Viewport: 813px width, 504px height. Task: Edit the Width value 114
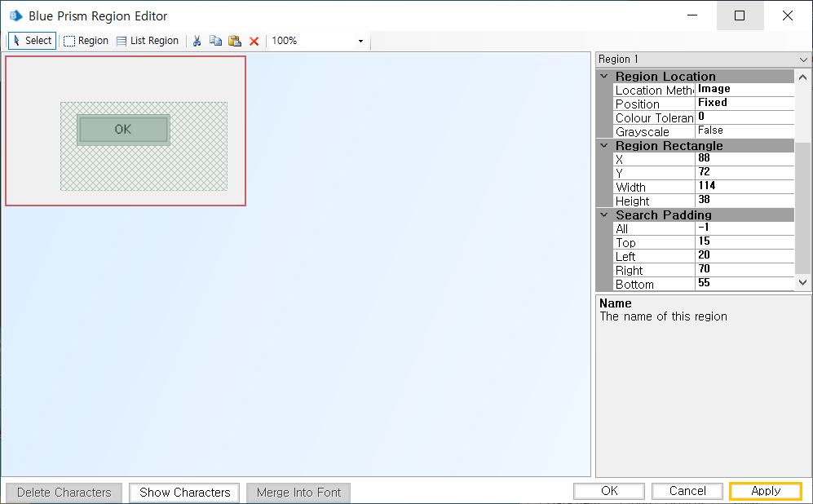coord(745,186)
